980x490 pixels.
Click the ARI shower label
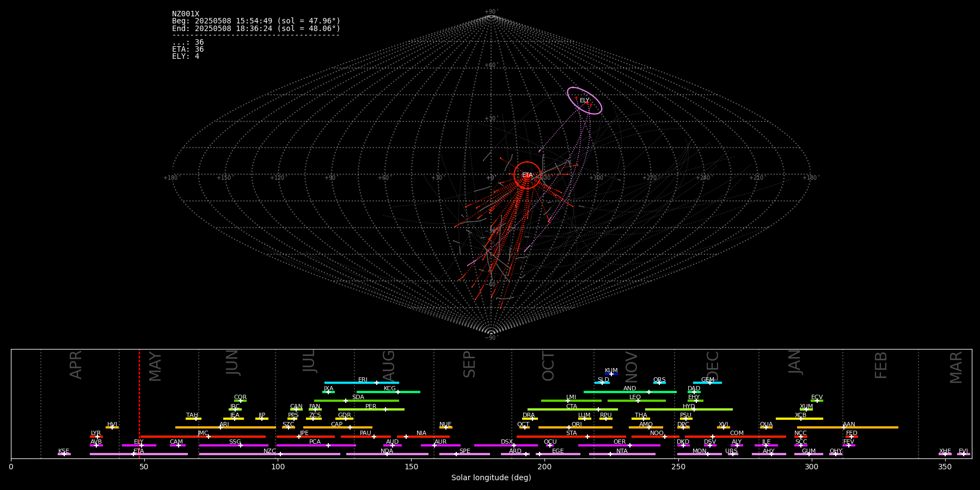pyautogui.click(x=224, y=425)
